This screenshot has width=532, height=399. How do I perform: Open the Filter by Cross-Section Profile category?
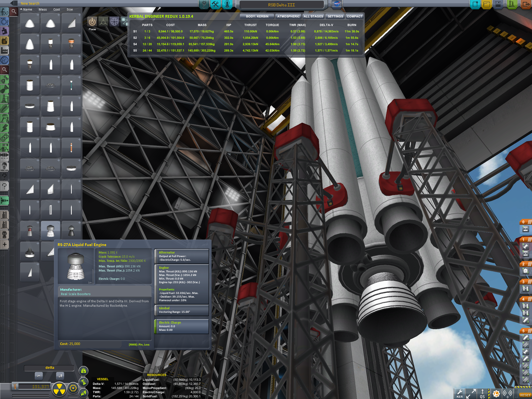pos(4,21)
